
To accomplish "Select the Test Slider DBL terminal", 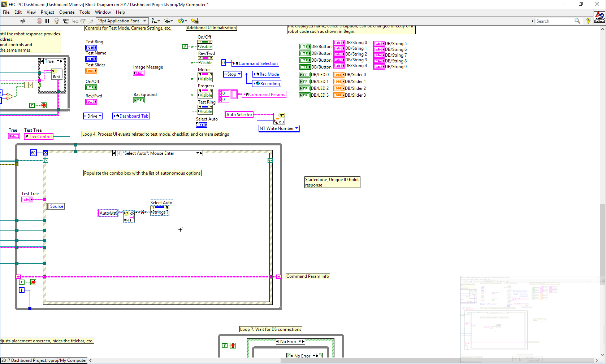I will click(91, 71).
